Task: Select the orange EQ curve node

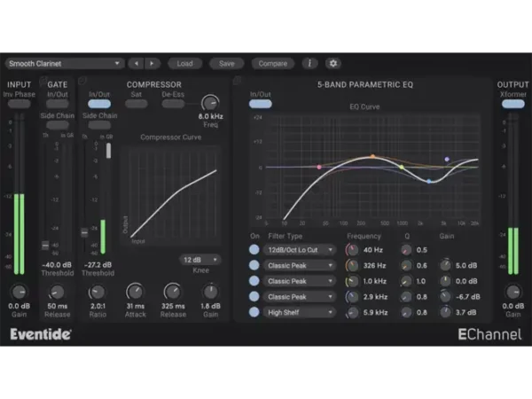Action: [x=372, y=156]
